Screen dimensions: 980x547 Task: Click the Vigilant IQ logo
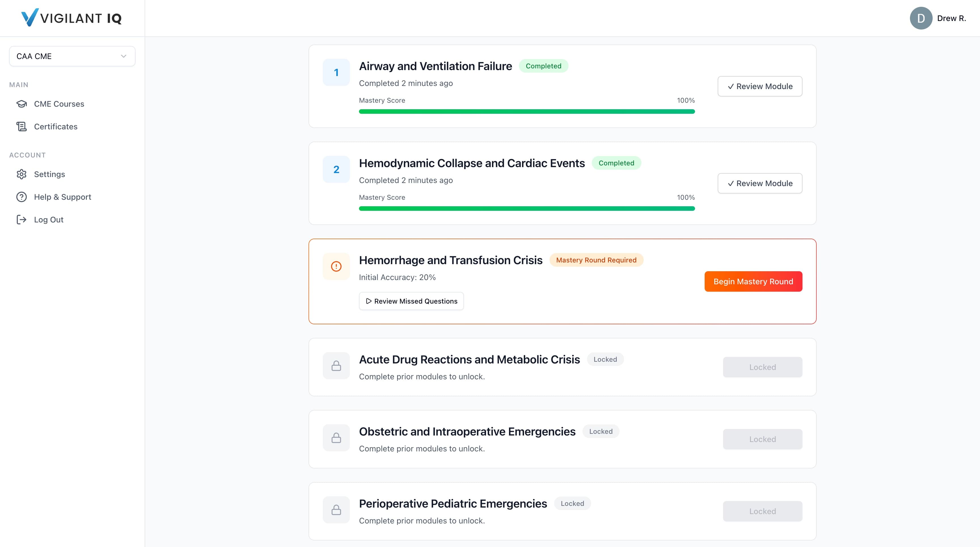pyautogui.click(x=71, y=18)
